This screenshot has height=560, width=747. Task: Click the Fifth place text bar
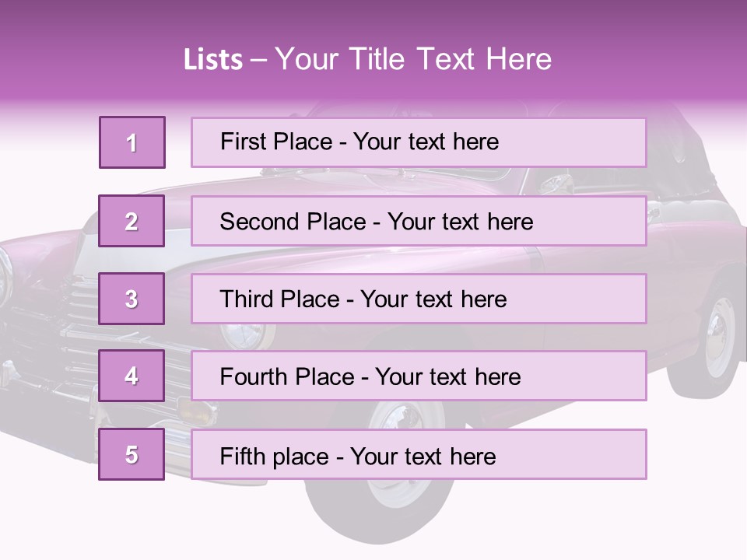pos(419,454)
